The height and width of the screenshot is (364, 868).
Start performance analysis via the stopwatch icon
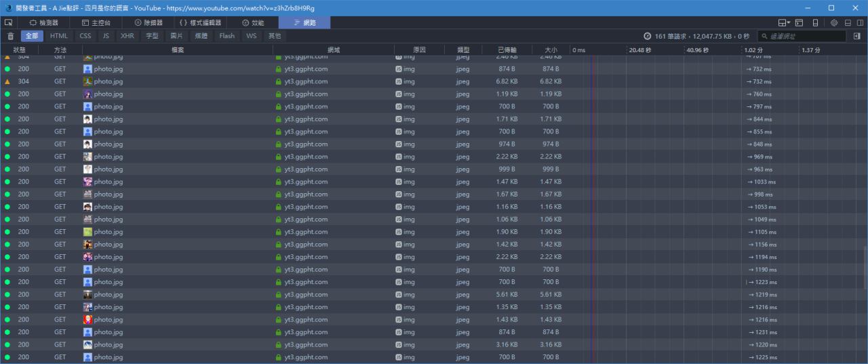click(x=648, y=36)
